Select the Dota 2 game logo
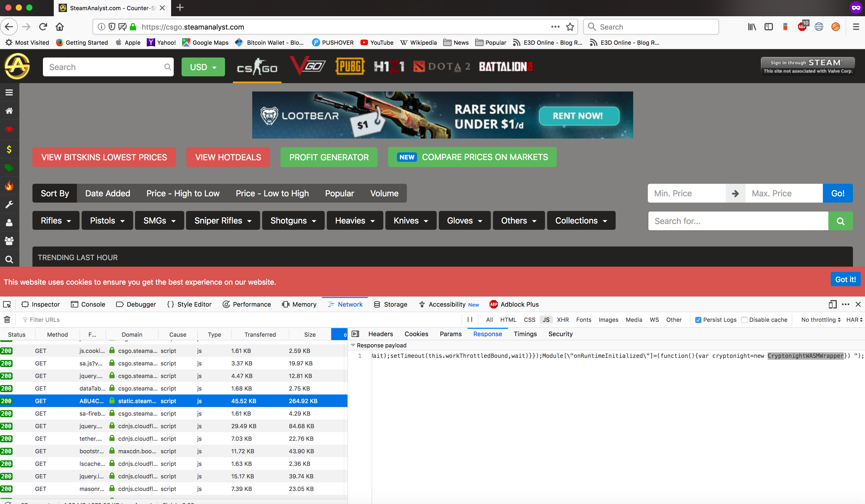865x504 pixels. coord(441,66)
